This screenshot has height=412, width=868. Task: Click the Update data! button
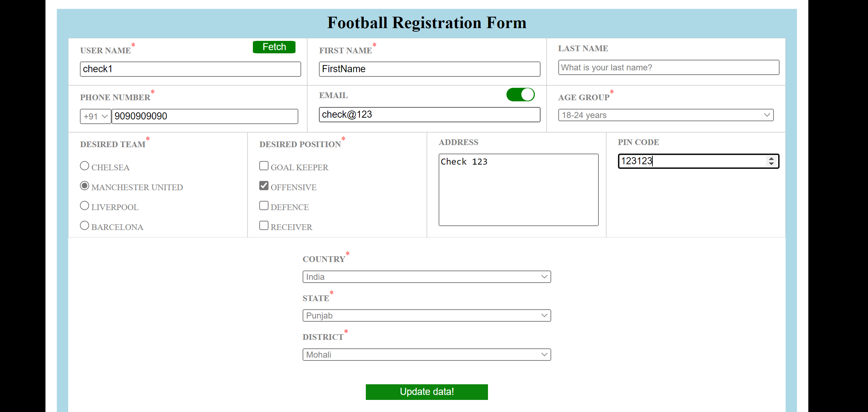427,392
